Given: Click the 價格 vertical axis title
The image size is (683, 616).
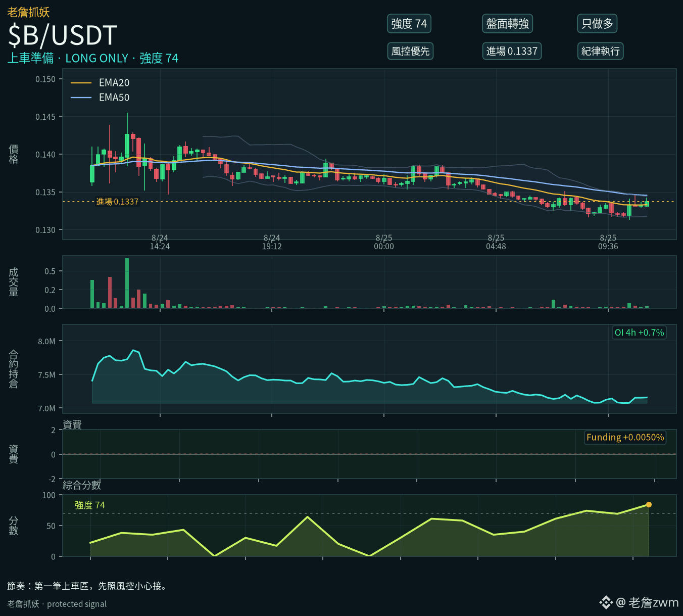Looking at the screenshot, I should [14, 154].
